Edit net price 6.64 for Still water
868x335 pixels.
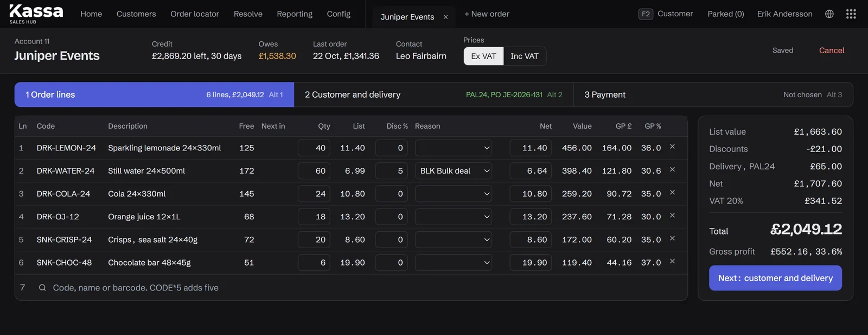[x=531, y=170]
